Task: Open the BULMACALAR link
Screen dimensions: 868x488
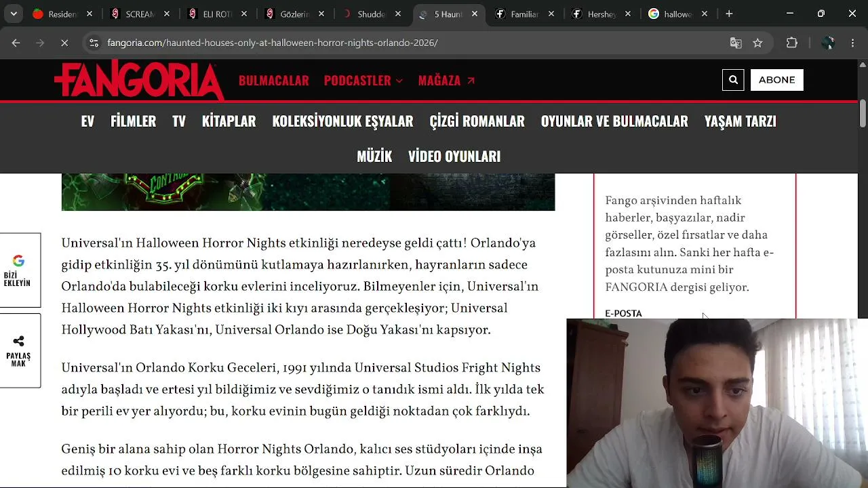Action: pos(274,81)
